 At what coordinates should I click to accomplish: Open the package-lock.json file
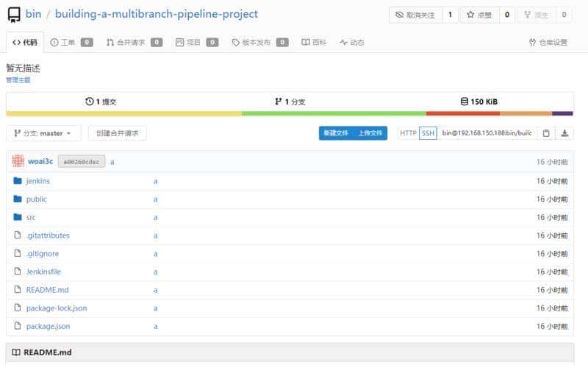tap(57, 308)
